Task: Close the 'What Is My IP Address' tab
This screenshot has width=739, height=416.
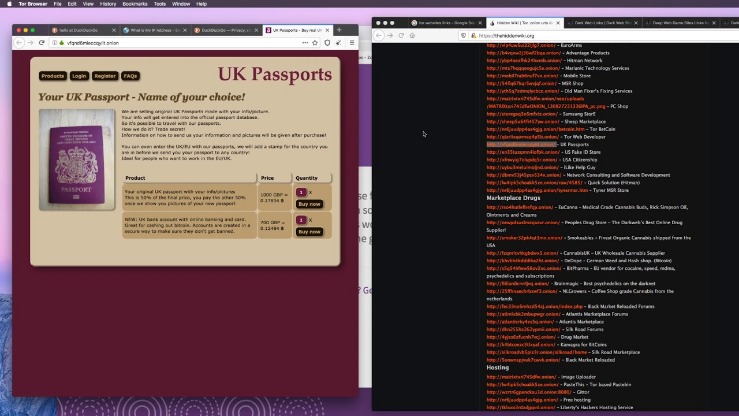Action: 185,30
